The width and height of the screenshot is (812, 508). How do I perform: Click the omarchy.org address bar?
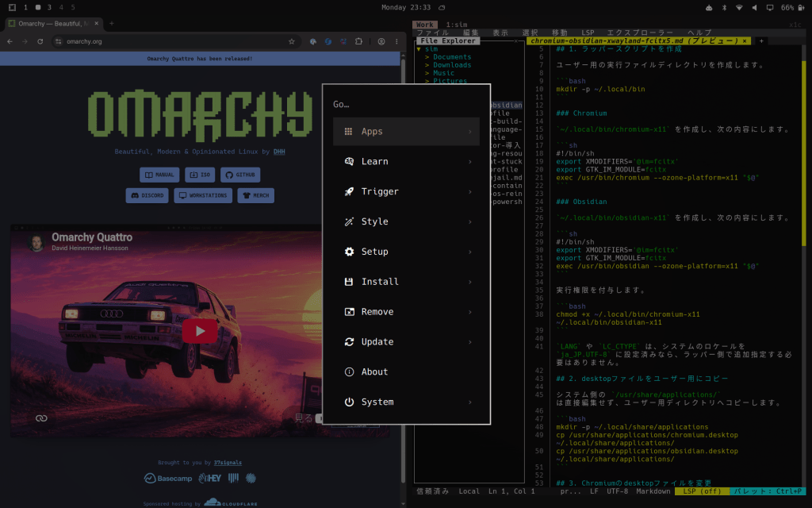[x=176, y=41]
